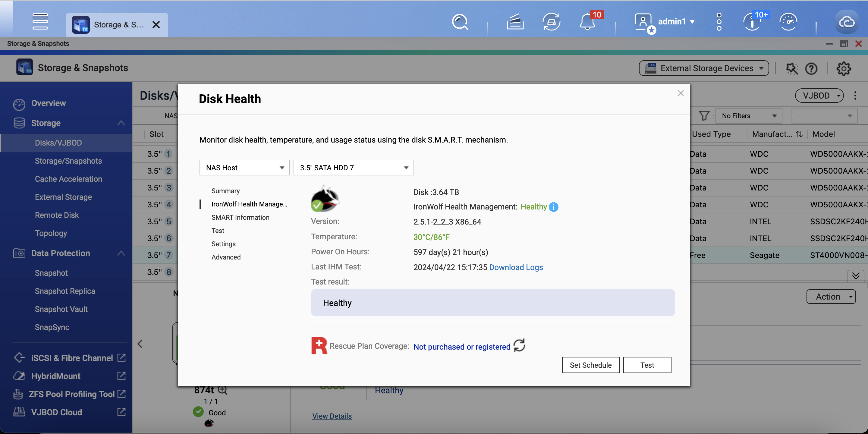Close the Disk Health dialog
The image size is (868, 434).
click(680, 93)
